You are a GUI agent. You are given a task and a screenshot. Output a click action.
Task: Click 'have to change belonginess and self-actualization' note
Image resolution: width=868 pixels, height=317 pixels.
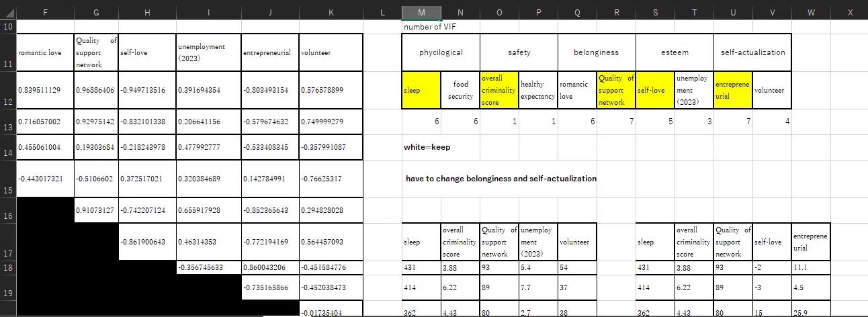pos(501,179)
